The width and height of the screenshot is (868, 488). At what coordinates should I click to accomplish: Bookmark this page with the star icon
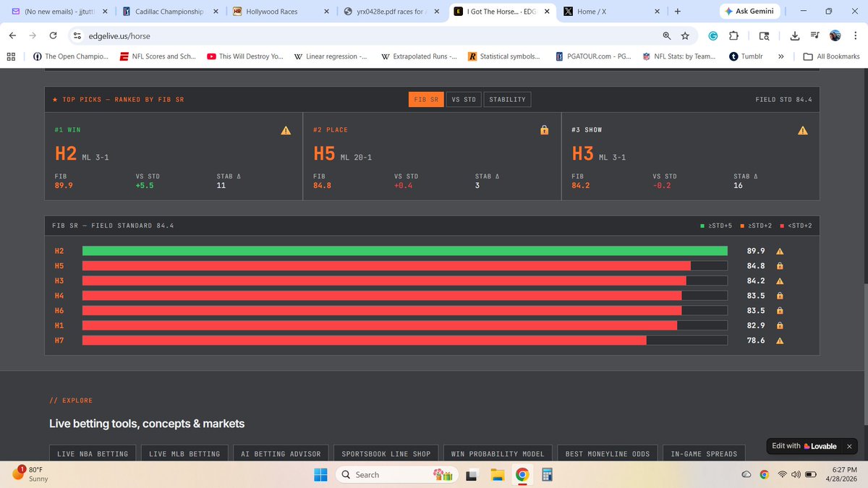point(685,35)
